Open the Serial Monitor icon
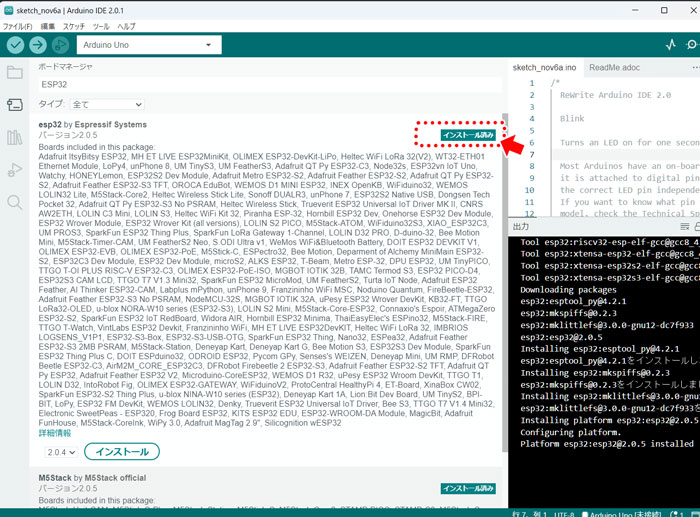The height and width of the screenshot is (517, 700). tap(693, 45)
